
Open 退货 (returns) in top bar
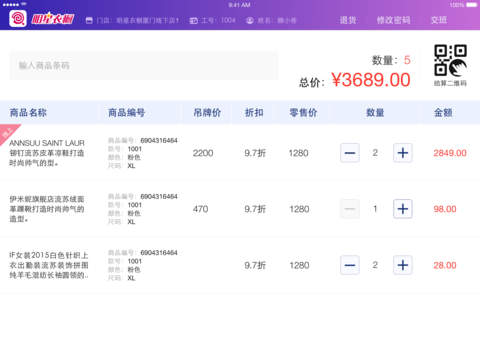pyautogui.click(x=348, y=20)
